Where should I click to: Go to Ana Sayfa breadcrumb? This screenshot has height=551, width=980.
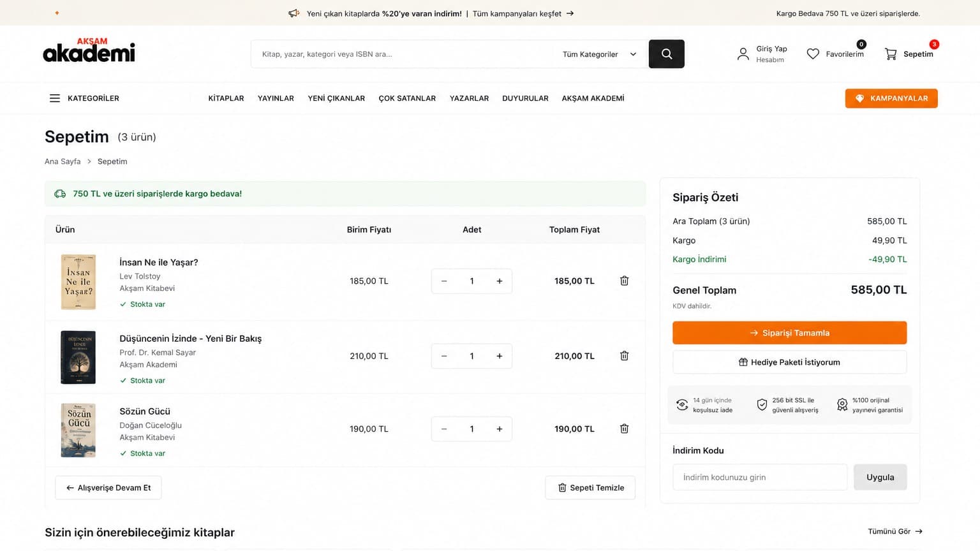coord(63,161)
